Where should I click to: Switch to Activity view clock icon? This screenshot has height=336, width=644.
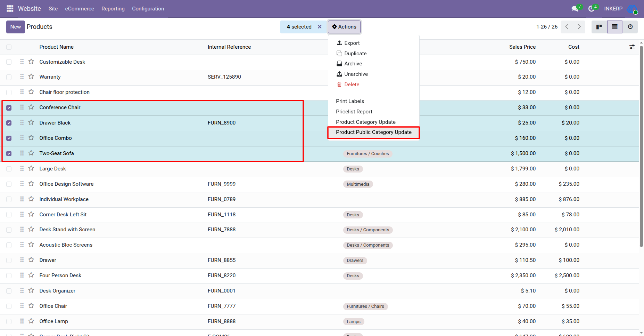630,27
